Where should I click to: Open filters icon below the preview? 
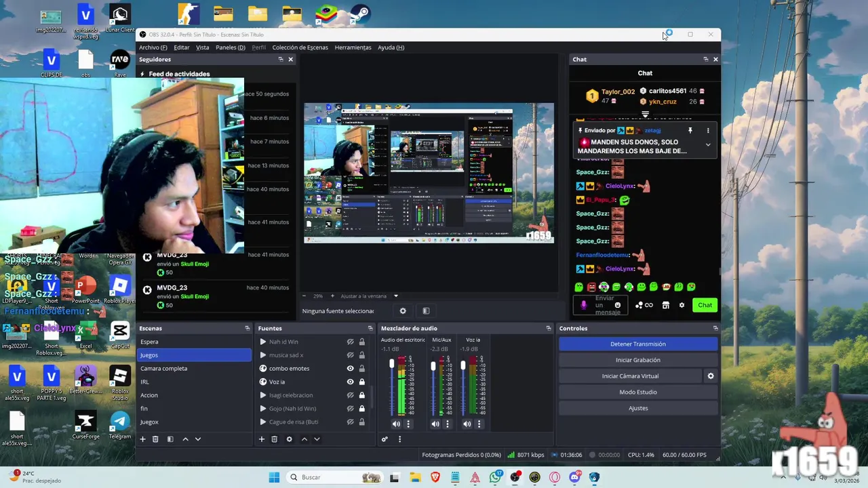click(x=426, y=311)
